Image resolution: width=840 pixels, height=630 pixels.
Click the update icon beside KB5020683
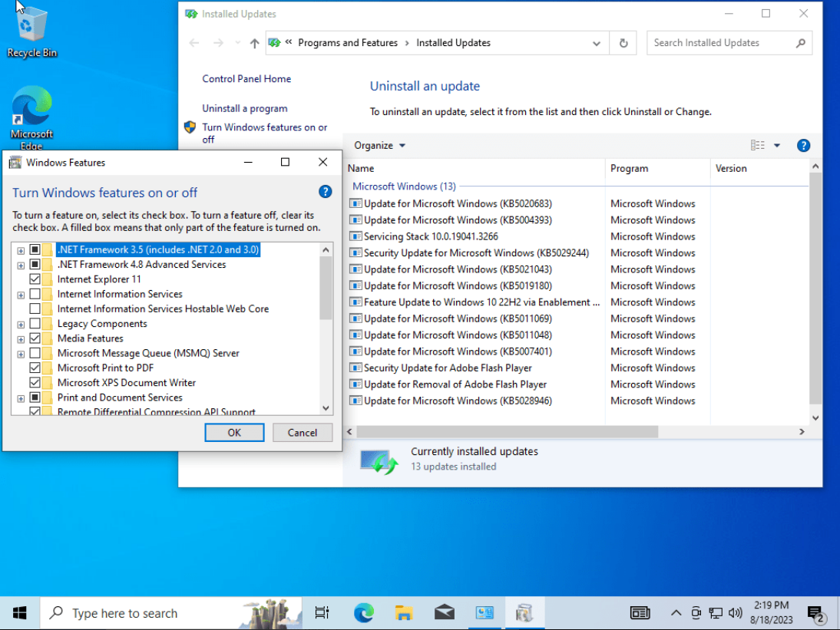(x=356, y=203)
